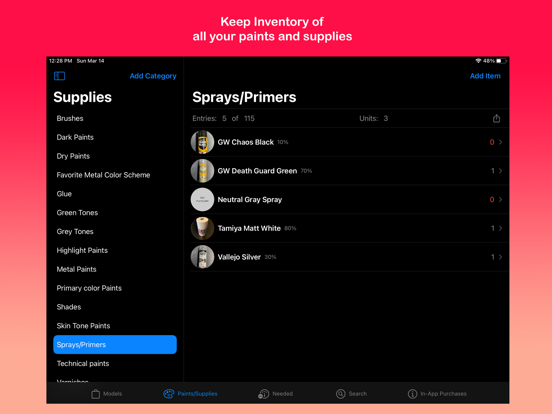Expand Tamiya Matt White chevron
This screenshot has width=552, height=414.
pos(500,228)
